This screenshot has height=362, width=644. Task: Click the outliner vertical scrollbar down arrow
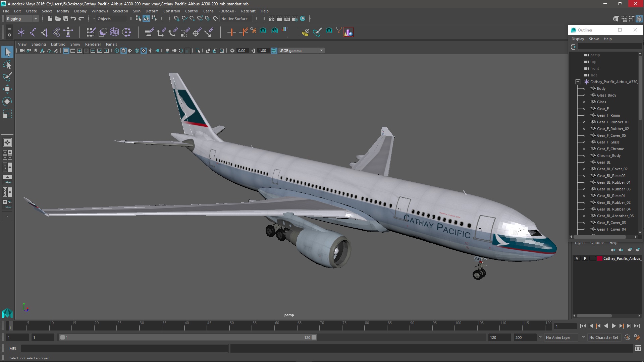coord(640,232)
